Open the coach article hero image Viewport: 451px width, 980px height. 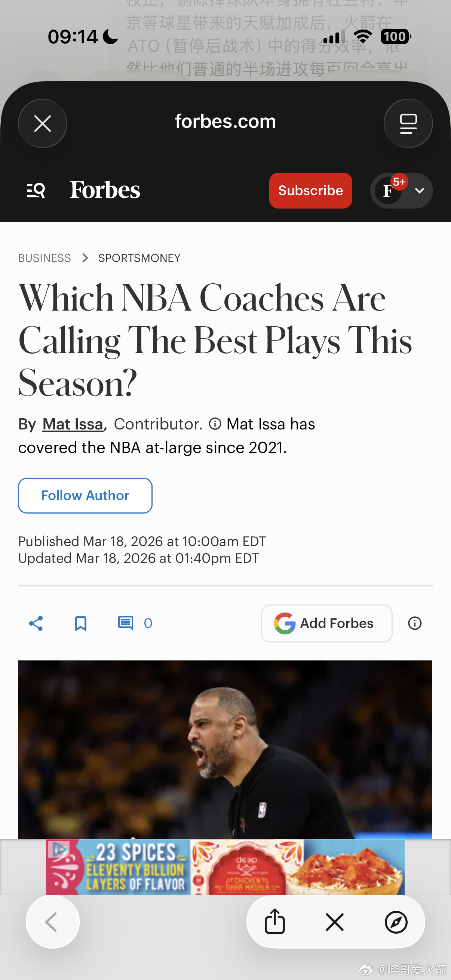(225, 749)
